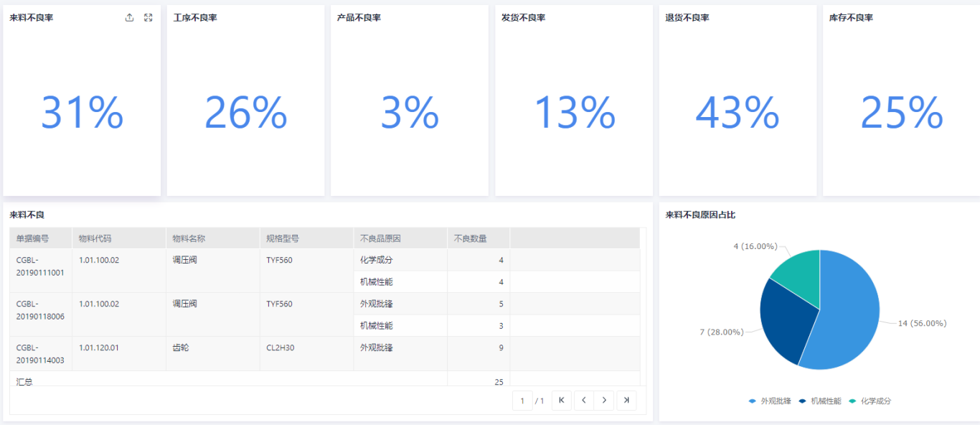Click the 3% value in 产品不良率

point(410,113)
